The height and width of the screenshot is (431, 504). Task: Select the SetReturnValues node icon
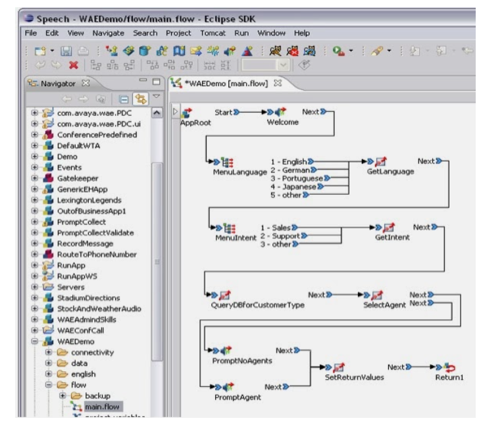(340, 368)
